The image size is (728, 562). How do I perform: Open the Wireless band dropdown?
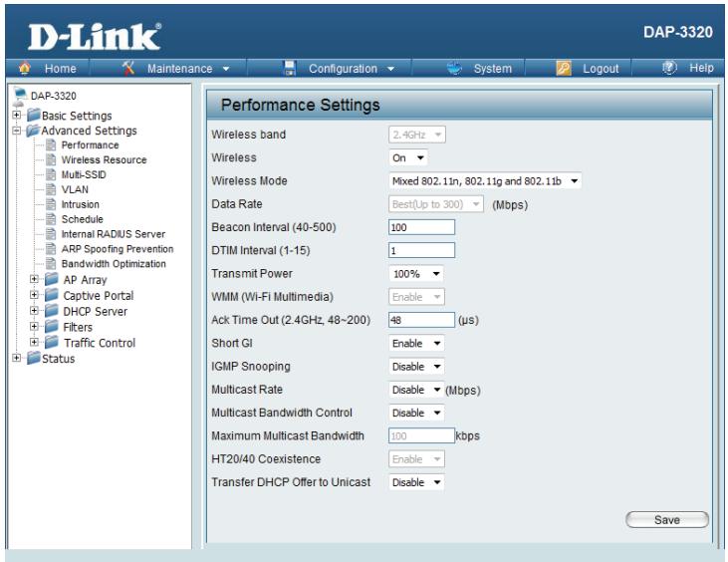[x=417, y=135]
